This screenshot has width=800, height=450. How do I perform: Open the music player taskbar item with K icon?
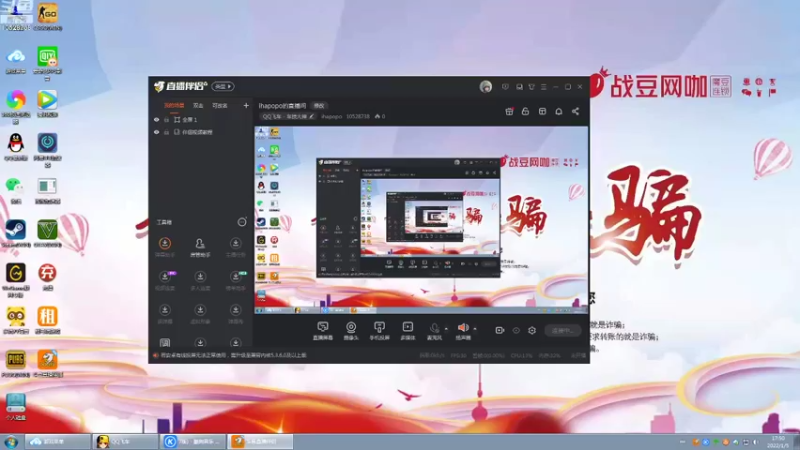point(193,442)
